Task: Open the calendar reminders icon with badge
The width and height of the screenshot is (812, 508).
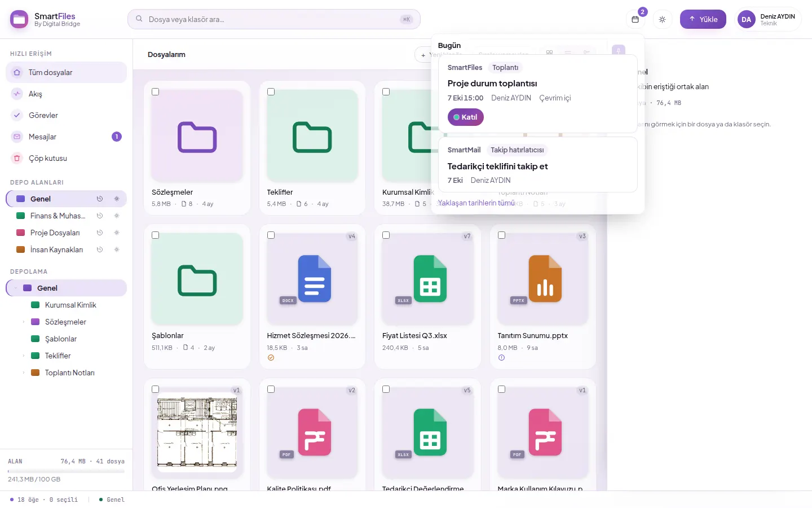Action: tap(635, 19)
